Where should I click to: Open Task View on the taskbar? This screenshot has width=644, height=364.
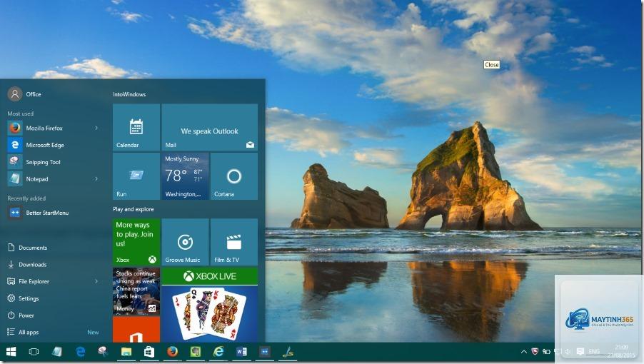click(x=34, y=352)
